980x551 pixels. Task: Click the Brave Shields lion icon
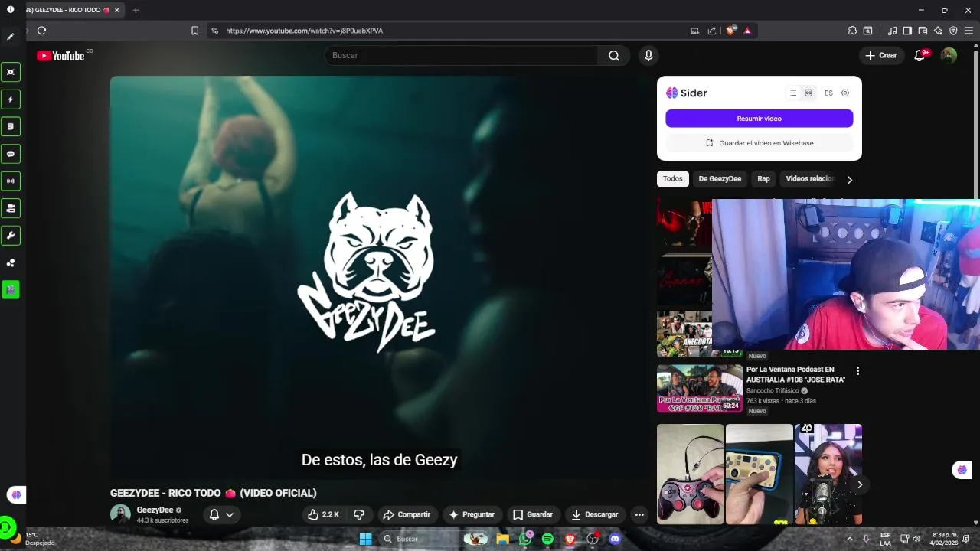tap(731, 31)
